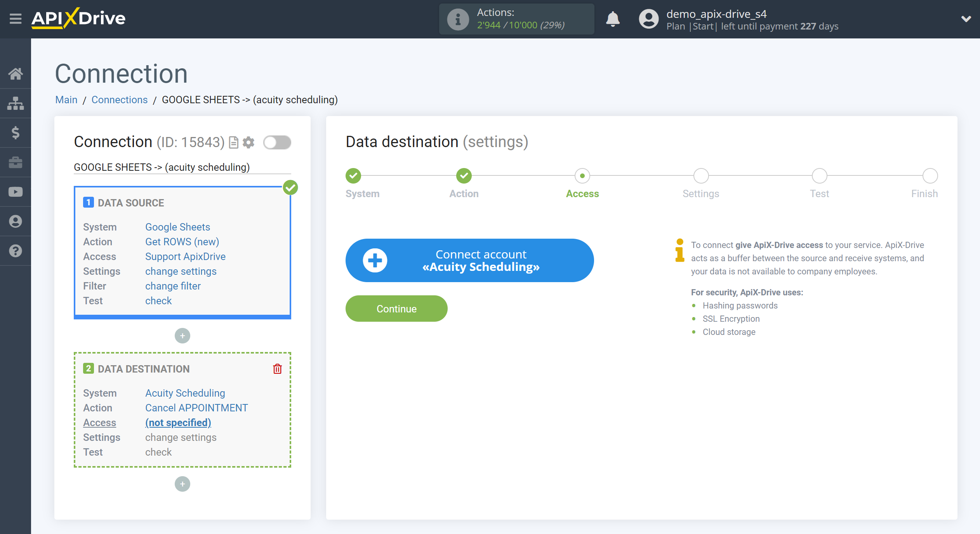Screen dimensions: 980x534
Task: Go to the Test step
Action: (x=819, y=176)
